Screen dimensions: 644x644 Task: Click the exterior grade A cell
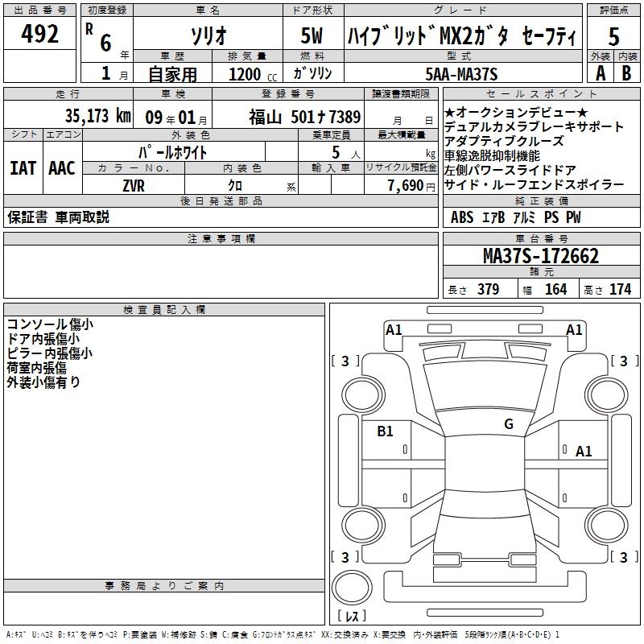600,73
